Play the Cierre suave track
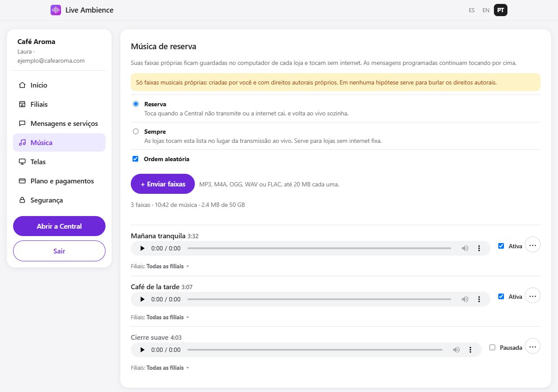 click(142, 350)
